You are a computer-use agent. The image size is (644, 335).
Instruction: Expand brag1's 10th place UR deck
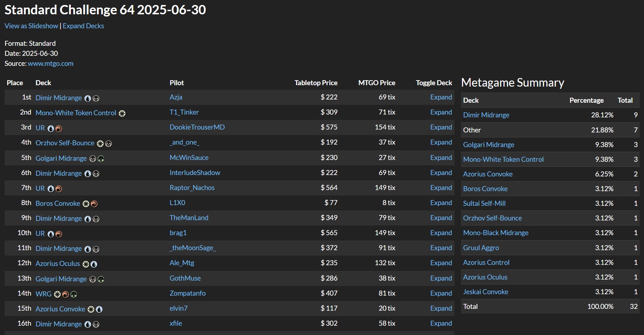(x=441, y=233)
